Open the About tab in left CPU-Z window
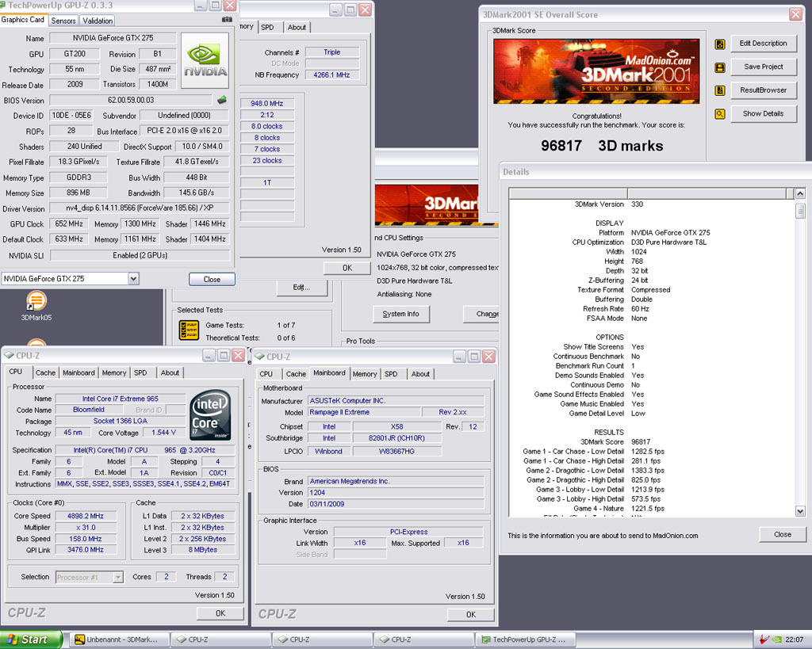 coord(170,372)
